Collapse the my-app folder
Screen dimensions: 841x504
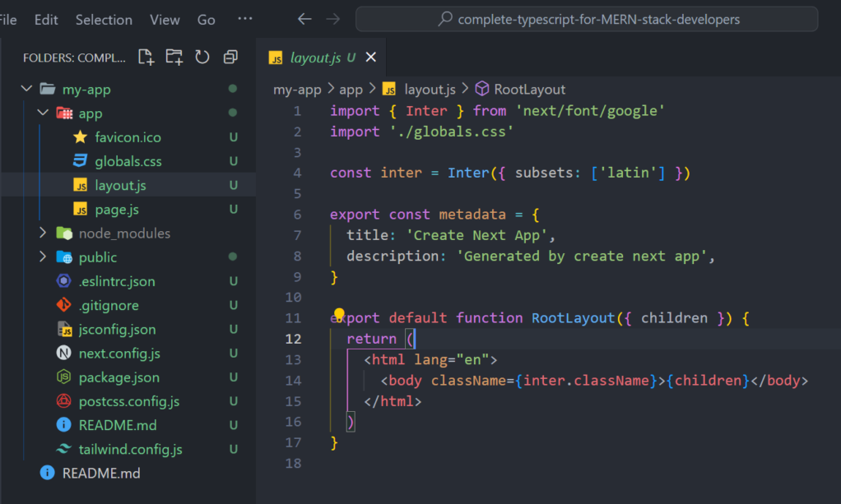(26, 90)
